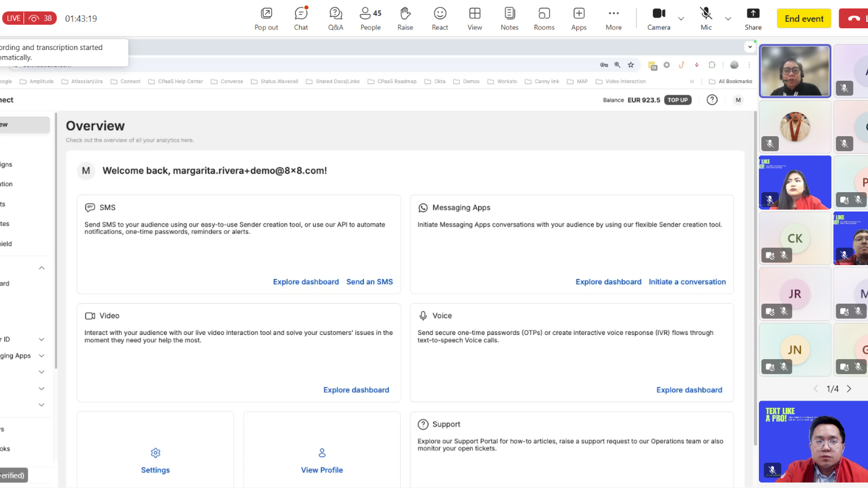Click the LIVE status badge
Screen dimensions: 868x488
coord(30,18)
